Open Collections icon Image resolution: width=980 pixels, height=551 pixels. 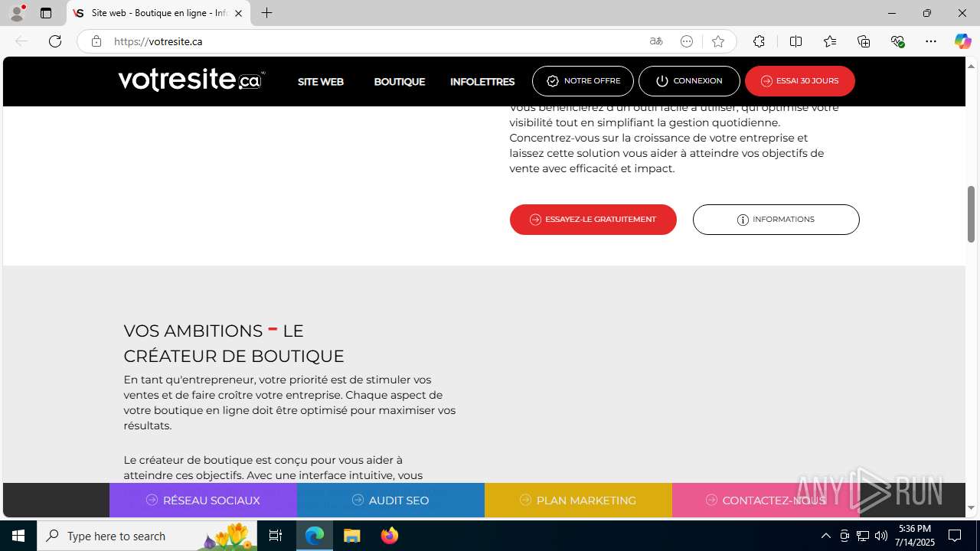click(x=864, y=41)
